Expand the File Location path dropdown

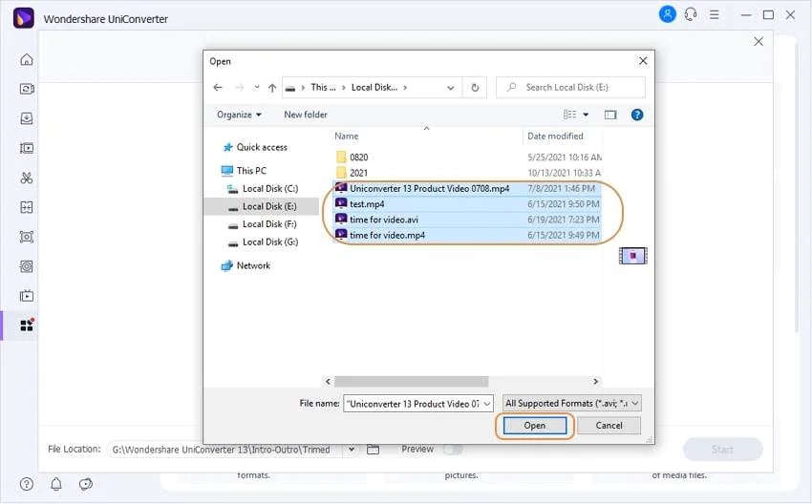tap(352, 450)
